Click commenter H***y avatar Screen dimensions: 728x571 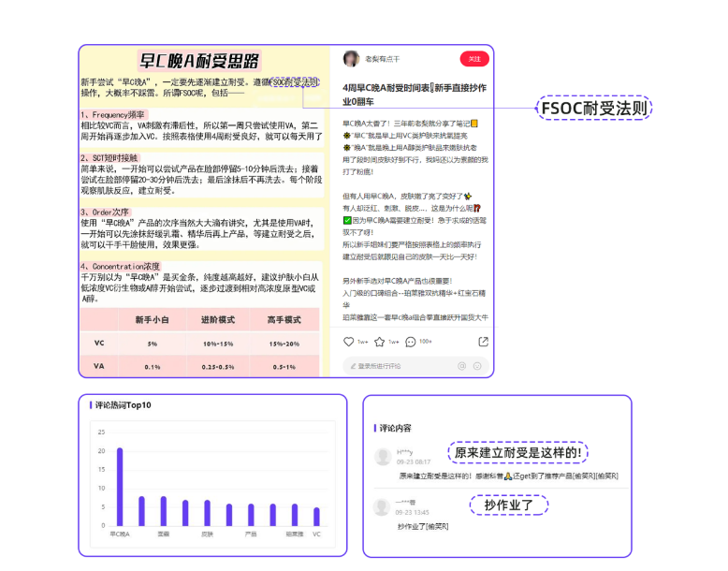pyautogui.click(x=383, y=457)
